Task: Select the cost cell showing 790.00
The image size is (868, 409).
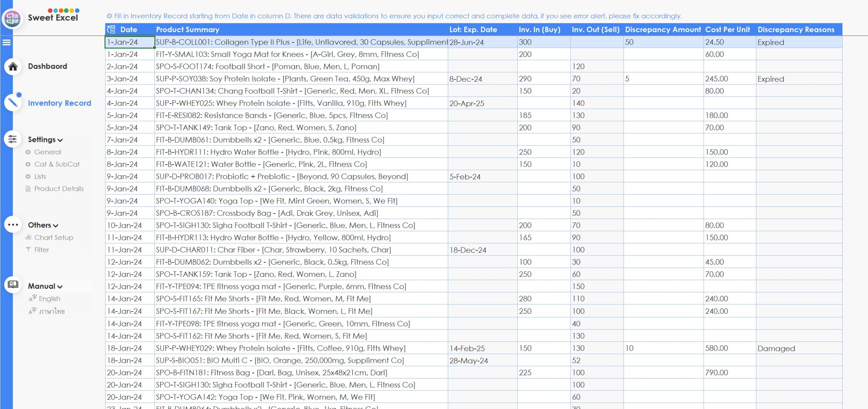Action: (730, 372)
